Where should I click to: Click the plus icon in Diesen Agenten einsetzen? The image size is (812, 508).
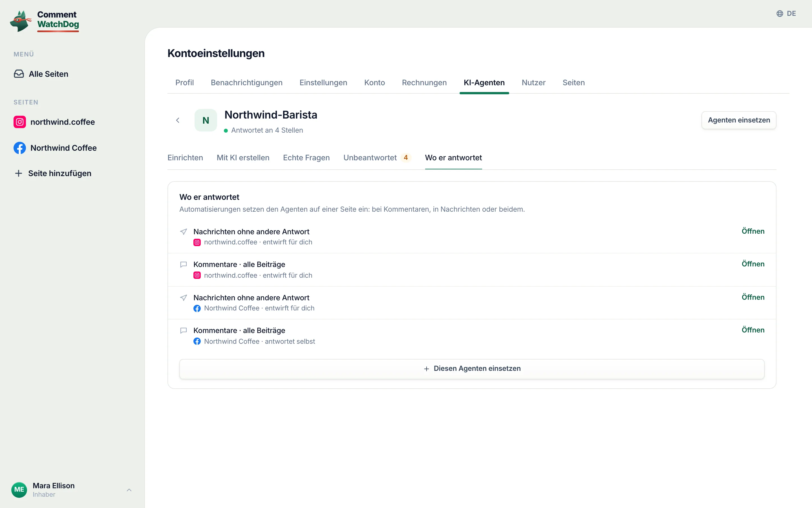click(427, 369)
